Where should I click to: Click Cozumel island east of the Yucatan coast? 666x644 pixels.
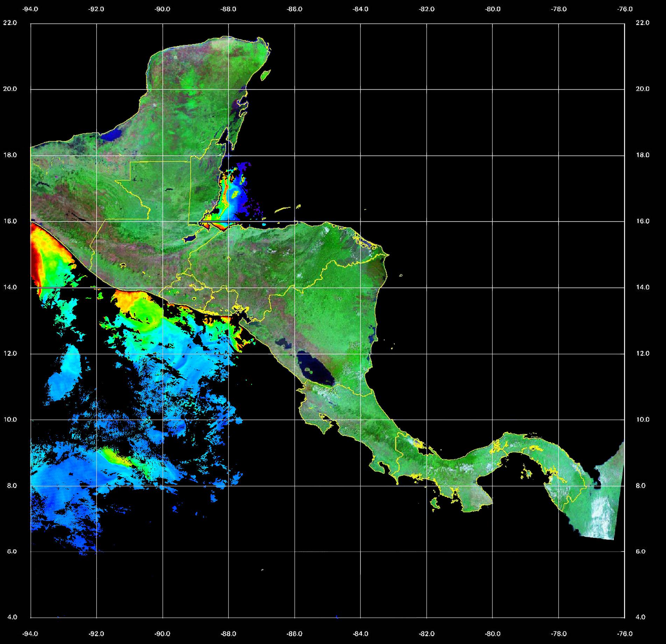(x=266, y=74)
